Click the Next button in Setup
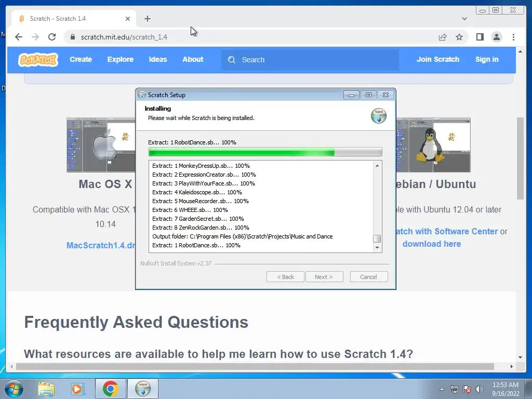 tap(324, 277)
